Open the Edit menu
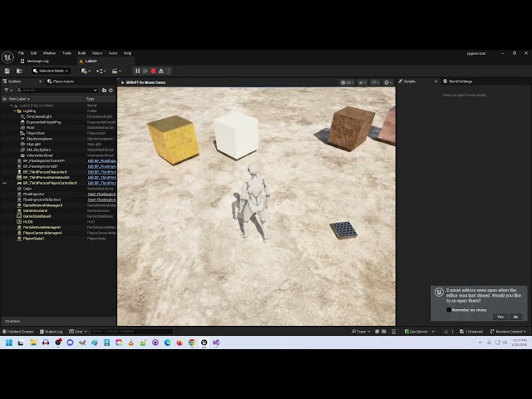 pos(33,53)
